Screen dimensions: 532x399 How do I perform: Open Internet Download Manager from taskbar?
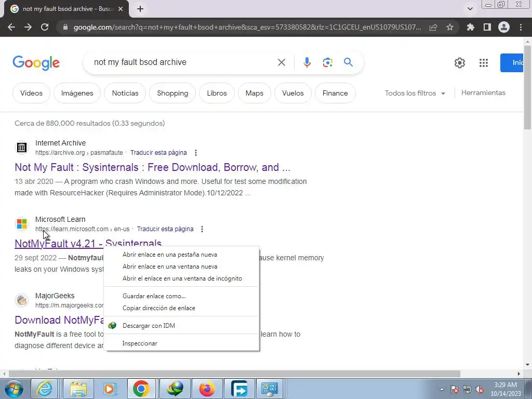point(175,389)
